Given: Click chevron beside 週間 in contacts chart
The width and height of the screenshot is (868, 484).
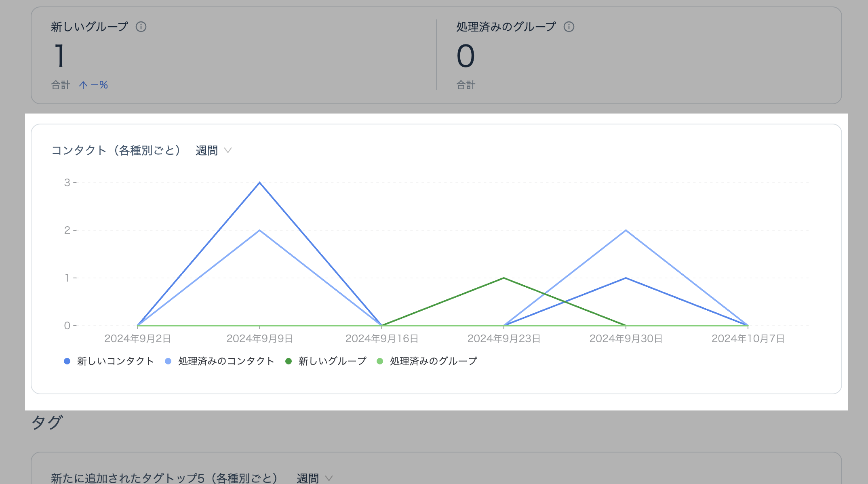Looking at the screenshot, I should click(x=228, y=150).
